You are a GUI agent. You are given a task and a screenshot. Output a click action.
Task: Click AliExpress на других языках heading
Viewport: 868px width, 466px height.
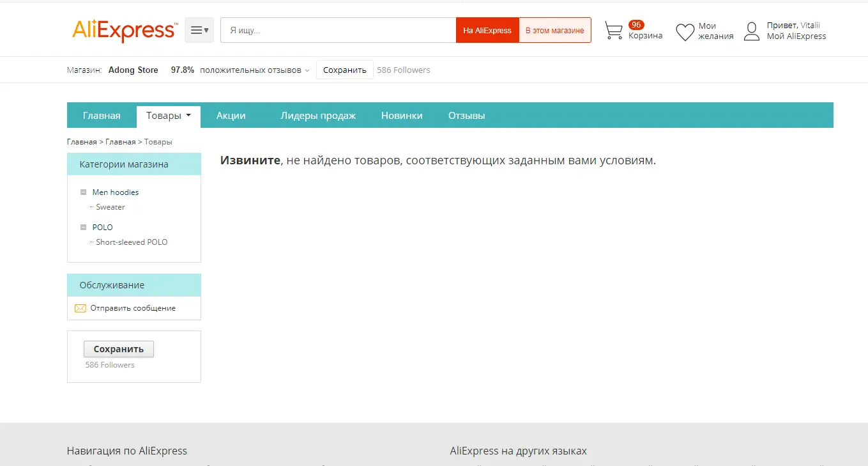(x=519, y=451)
